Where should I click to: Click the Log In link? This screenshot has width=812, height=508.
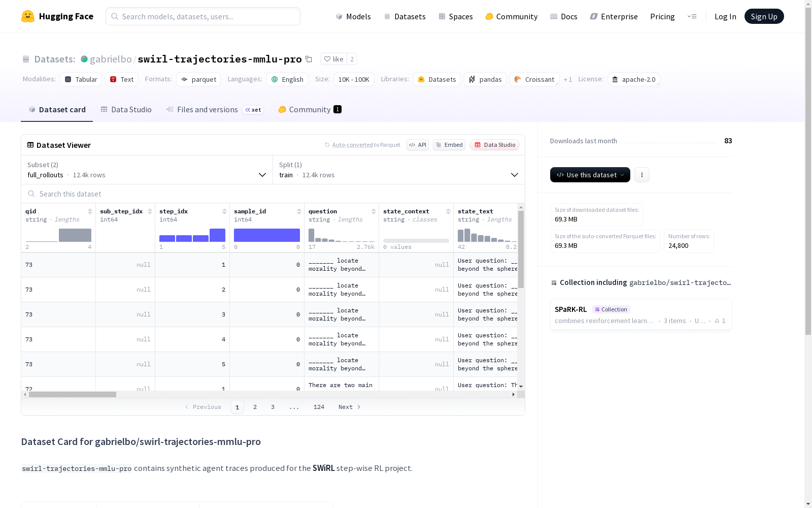coord(725,16)
